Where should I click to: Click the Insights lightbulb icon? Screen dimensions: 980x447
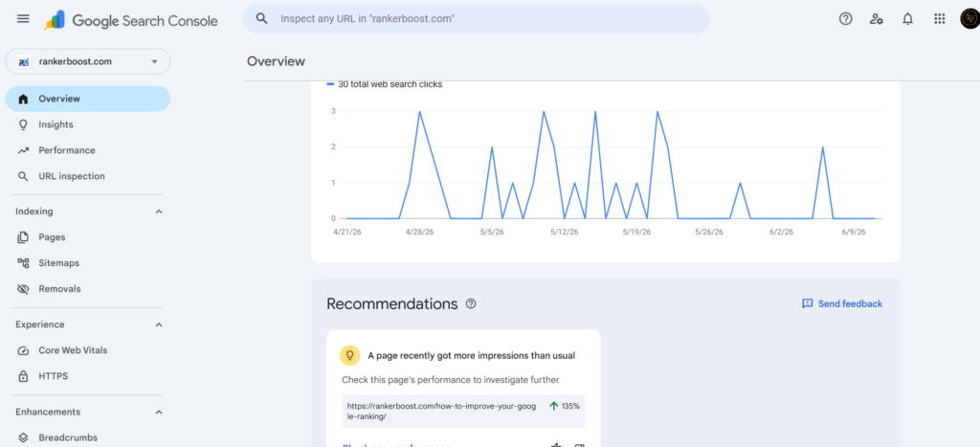click(23, 124)
